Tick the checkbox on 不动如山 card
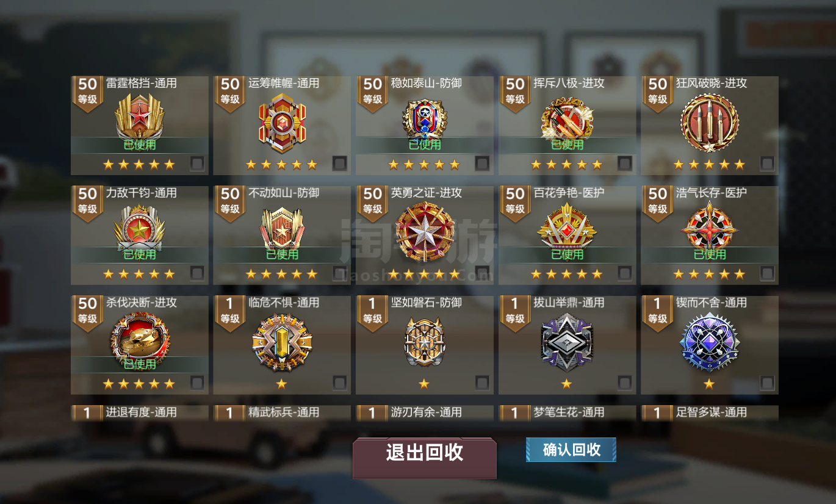Image resolution: width=836 pixels, height=504 pixels. 339,273
